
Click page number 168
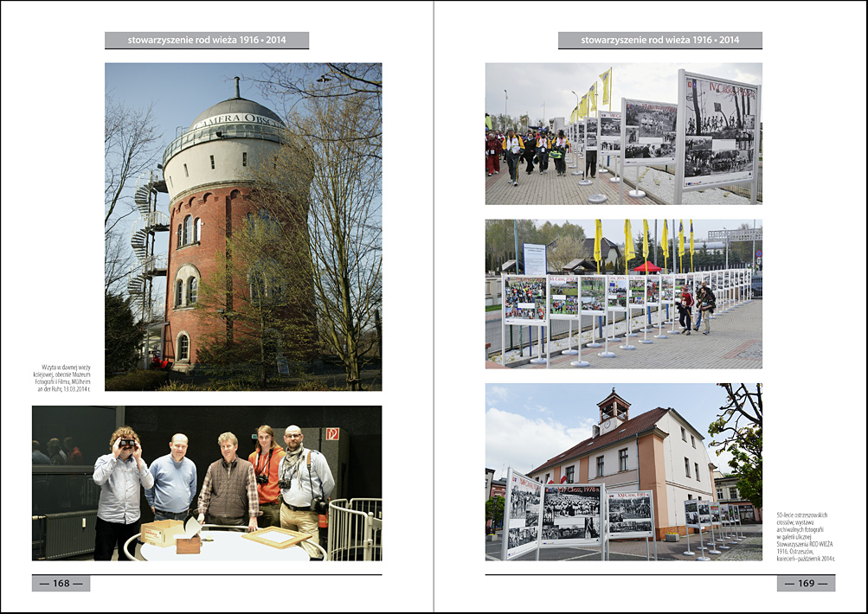61,583
